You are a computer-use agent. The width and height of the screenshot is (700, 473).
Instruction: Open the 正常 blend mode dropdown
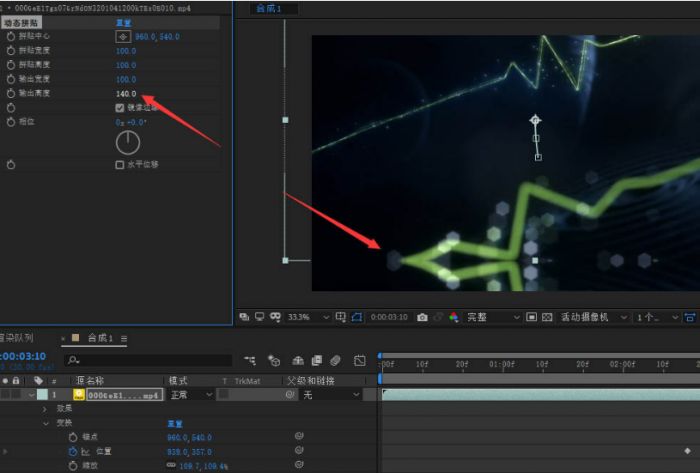190,395
